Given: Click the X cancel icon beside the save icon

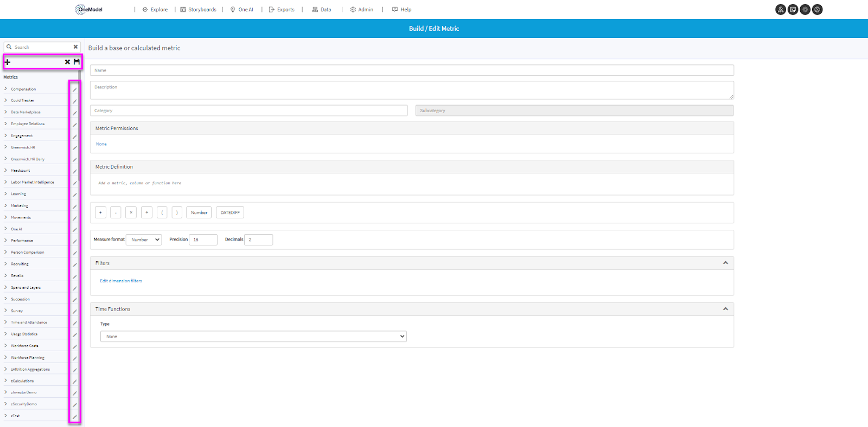Looking at the screenshot, I should (x=67, y=62).
